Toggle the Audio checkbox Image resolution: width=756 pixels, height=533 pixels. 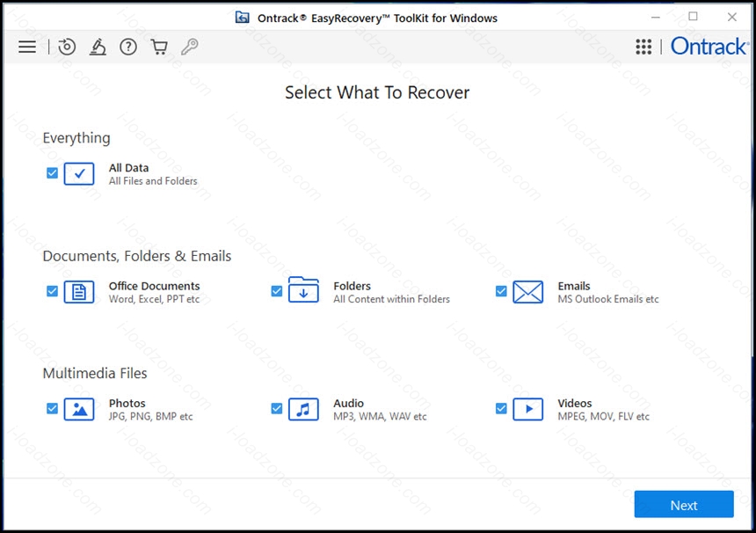pos(277,408)
